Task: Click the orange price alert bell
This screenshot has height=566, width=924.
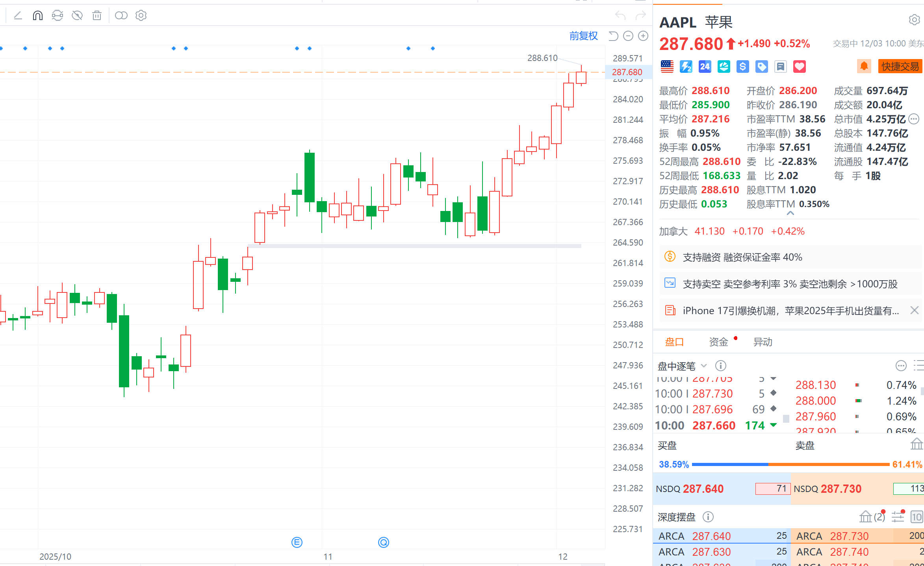Action: [864, 67]
